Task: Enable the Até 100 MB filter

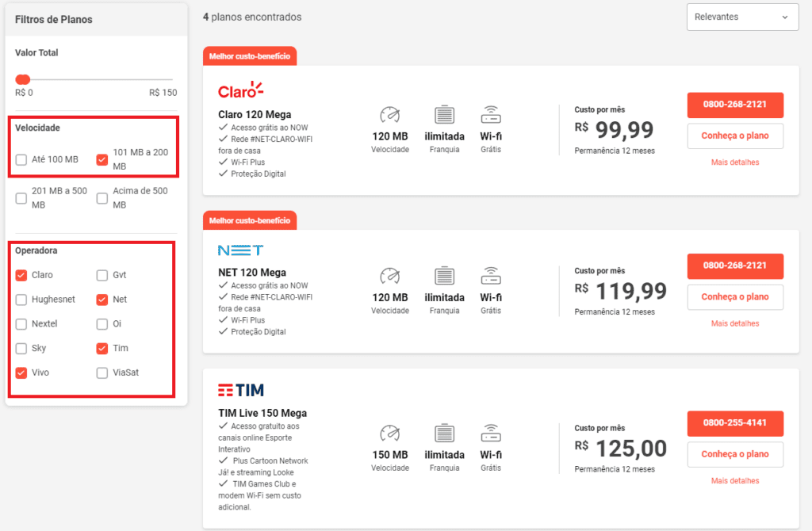Action: [x=21, y=159]
